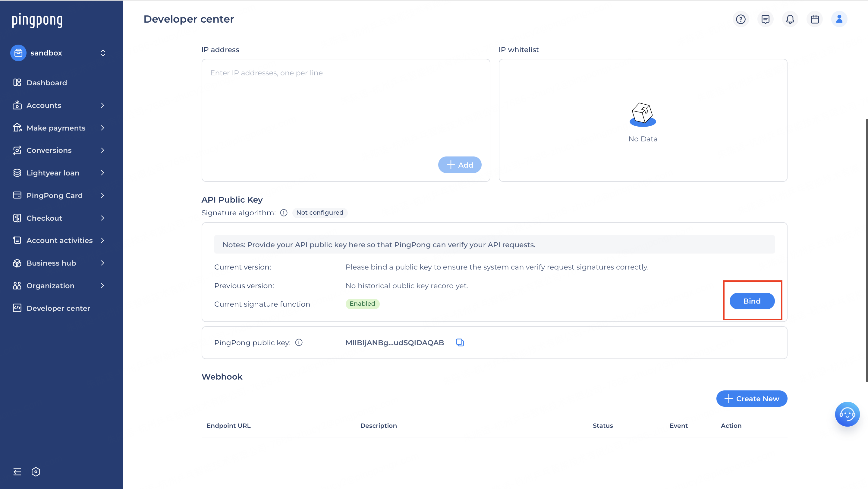Expand the PingPong Card chevron
This screenshot has width=868, height=489.
(103, 195)
